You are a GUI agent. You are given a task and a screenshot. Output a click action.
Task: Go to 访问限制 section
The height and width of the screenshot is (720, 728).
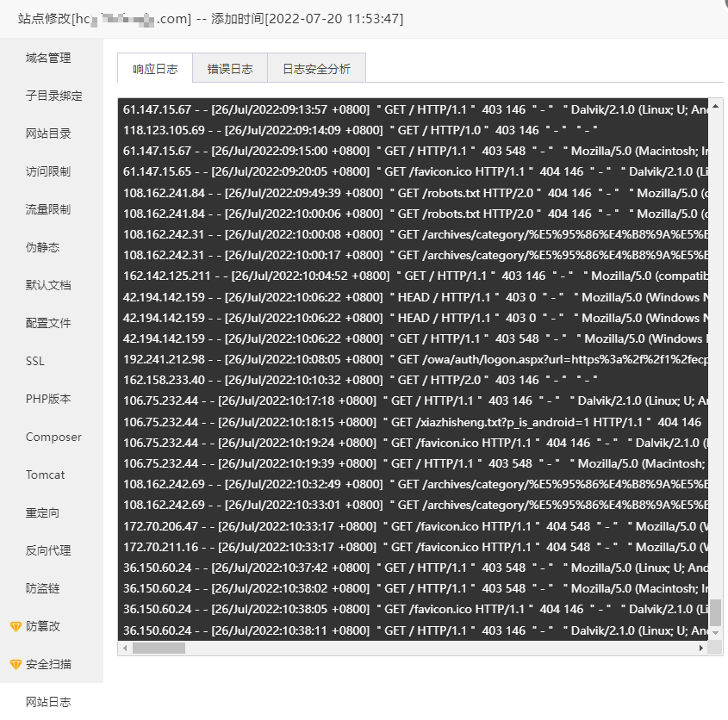tap(48, 171)
